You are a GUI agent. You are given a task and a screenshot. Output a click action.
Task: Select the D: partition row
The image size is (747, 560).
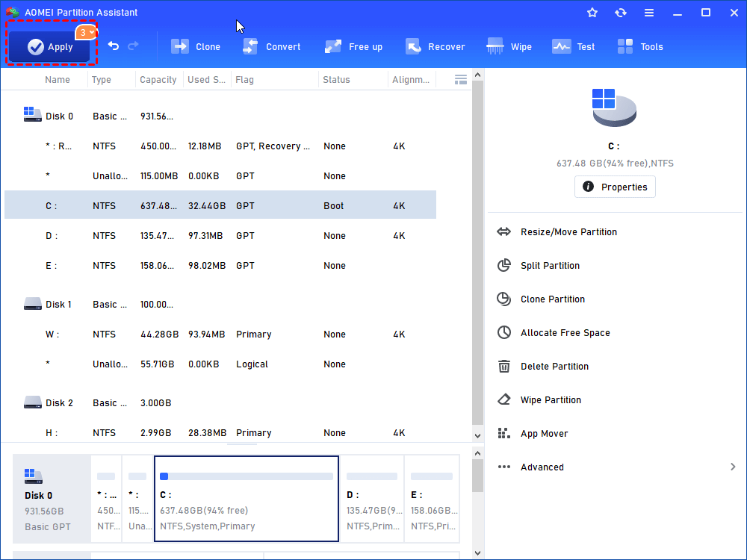tap(220, 236)
